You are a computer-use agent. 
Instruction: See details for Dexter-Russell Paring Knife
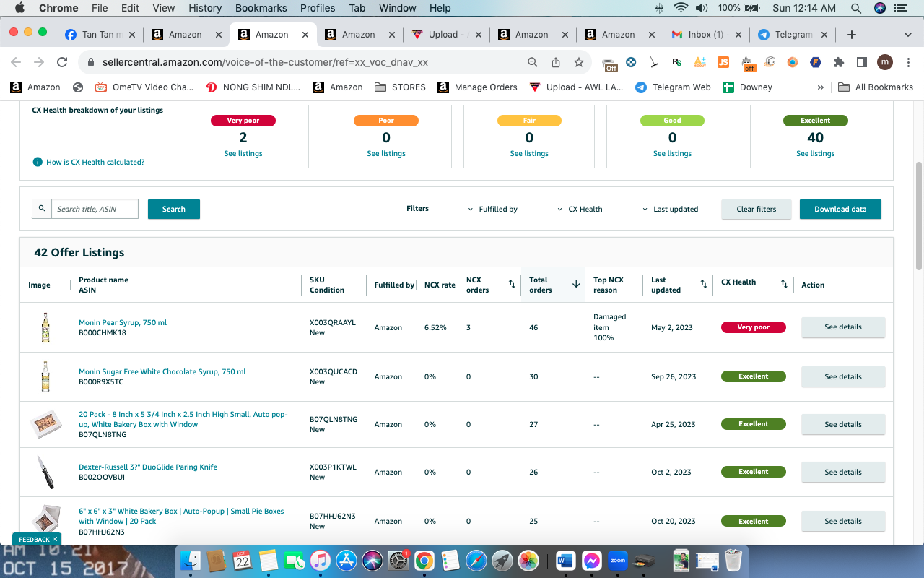tap(843, 472)
